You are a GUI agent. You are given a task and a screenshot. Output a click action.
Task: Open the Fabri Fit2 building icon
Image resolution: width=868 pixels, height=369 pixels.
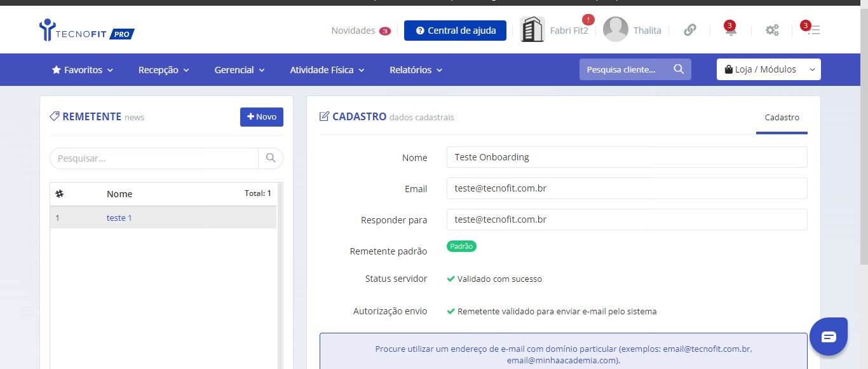pos(532,30)
